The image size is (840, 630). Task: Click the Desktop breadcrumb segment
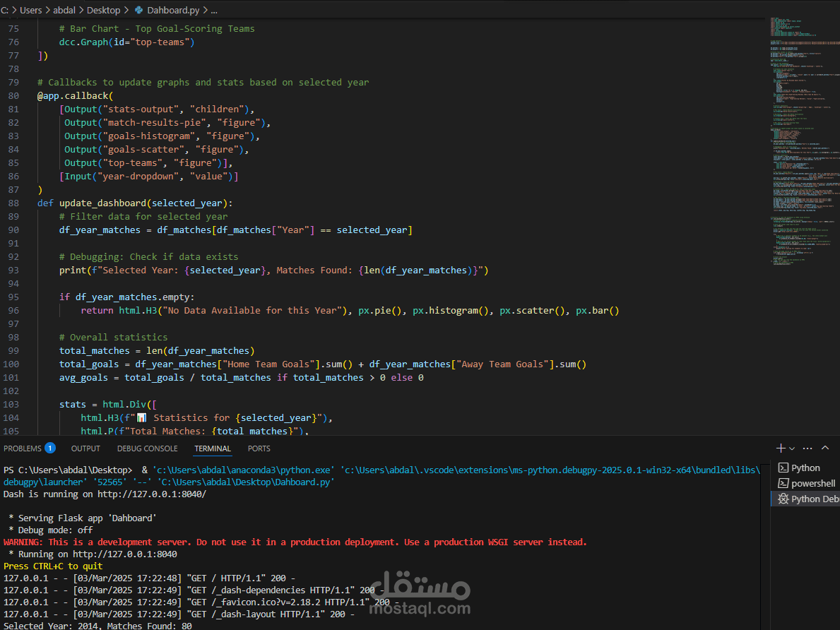pos(103,10)
